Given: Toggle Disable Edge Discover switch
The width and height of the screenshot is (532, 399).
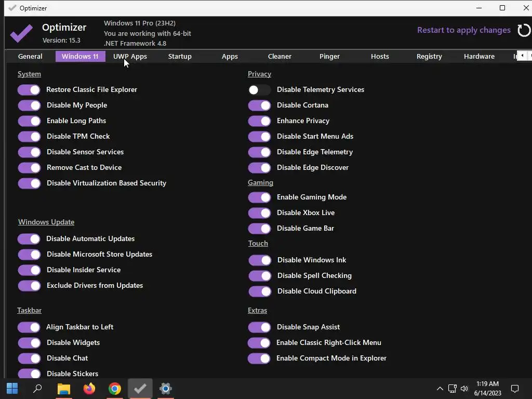Looking at the screenshot, I should tap(260, 168).
